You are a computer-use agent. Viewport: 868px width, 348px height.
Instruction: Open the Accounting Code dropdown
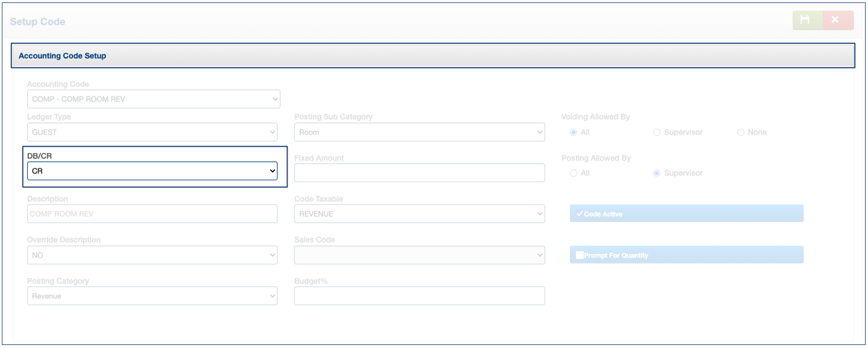pyautogui.click(x=153, y=99)
